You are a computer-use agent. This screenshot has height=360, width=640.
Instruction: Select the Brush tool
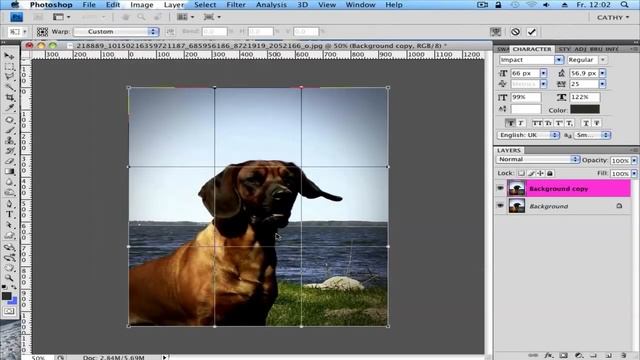(9, 130)
